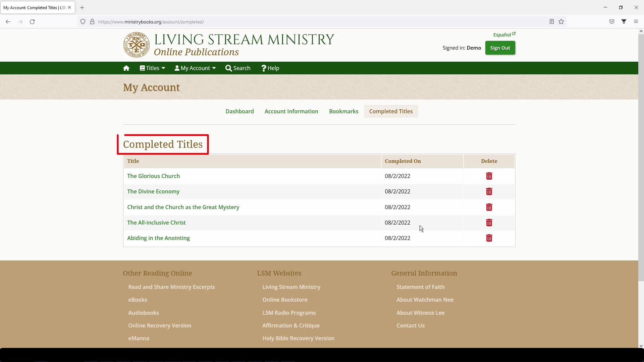The width and height of the screenshot is (644, 362).
Task: Open eBooks footer link
Action: (138, 300)
